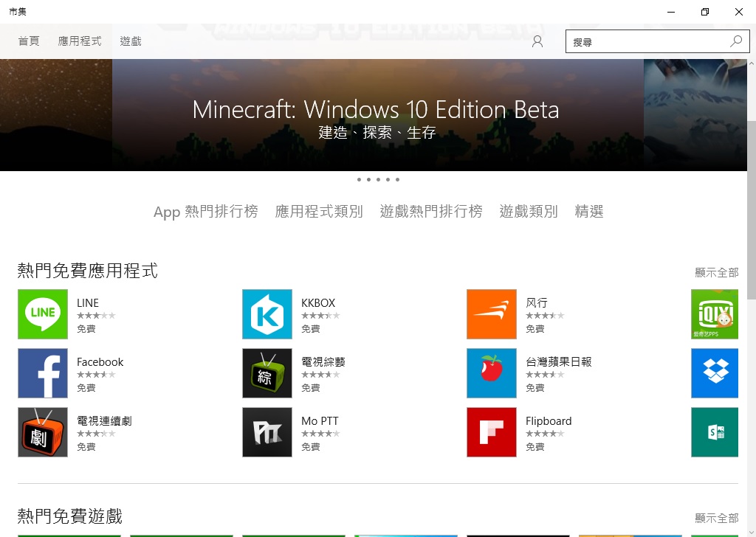Click the 免費 price label under KKBOX
The width and height of the screenshot is (756, 537).
tap(311, 329)
